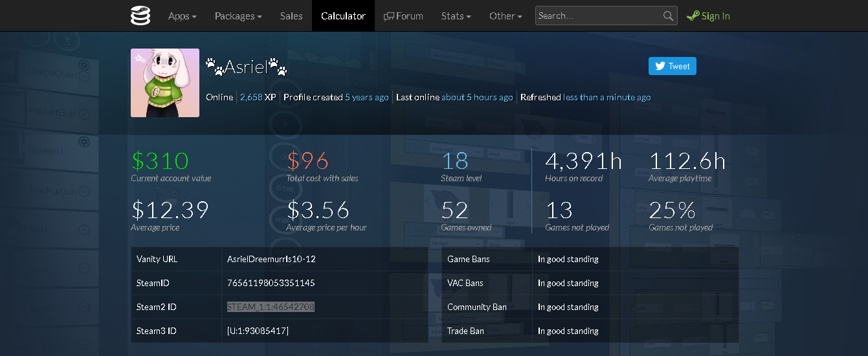
Task: Click the highlighted STEAM_1:1:46542708 value
Action: [x=271, y=307]
